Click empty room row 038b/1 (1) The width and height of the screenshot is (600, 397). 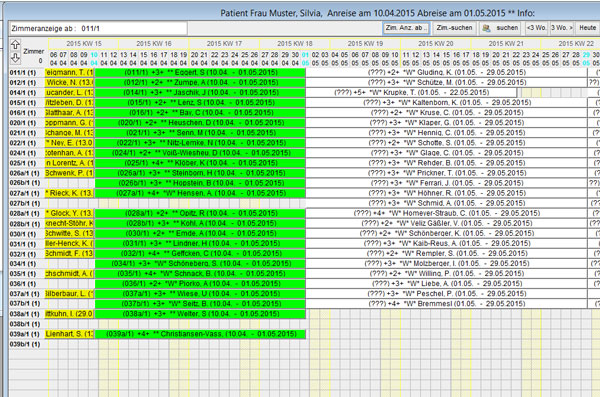(x=25, y=324)
